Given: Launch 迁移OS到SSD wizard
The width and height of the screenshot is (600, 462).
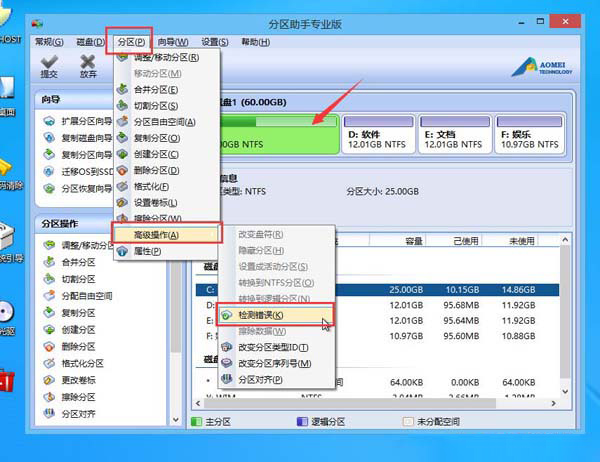Looking at the screenshot, I should pyautogui.click(x=77, y=171).
